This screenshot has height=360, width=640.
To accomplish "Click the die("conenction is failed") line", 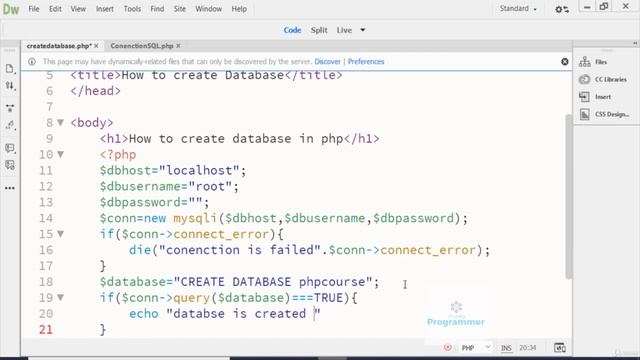I will [309, 250].
